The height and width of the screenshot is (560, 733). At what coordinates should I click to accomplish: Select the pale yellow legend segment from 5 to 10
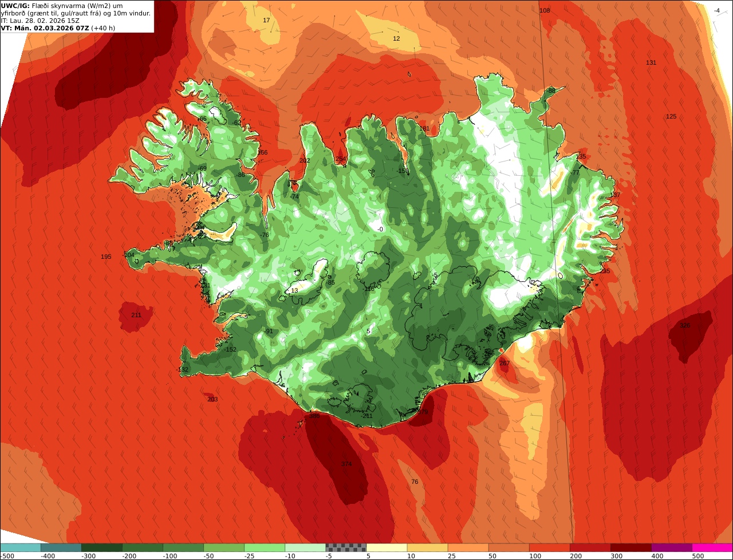[x=387, y=547]
